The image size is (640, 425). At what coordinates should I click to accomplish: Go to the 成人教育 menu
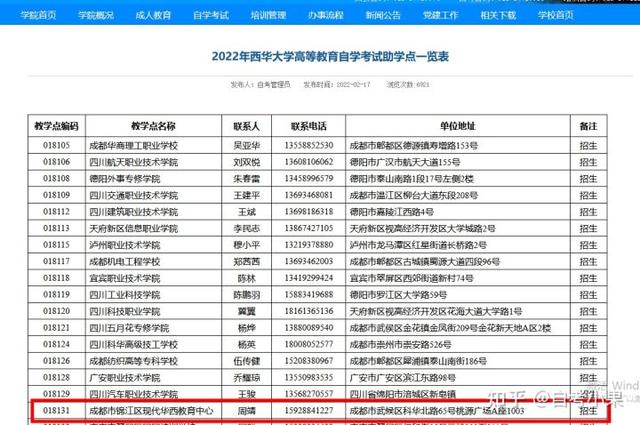(153, 16)
